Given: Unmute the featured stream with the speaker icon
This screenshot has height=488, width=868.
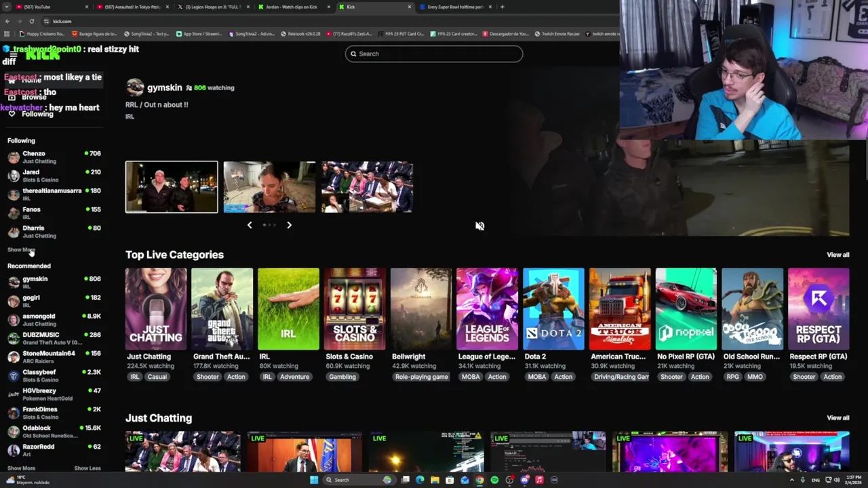Looking at the screenshot, I should click(x=479, y=226).
